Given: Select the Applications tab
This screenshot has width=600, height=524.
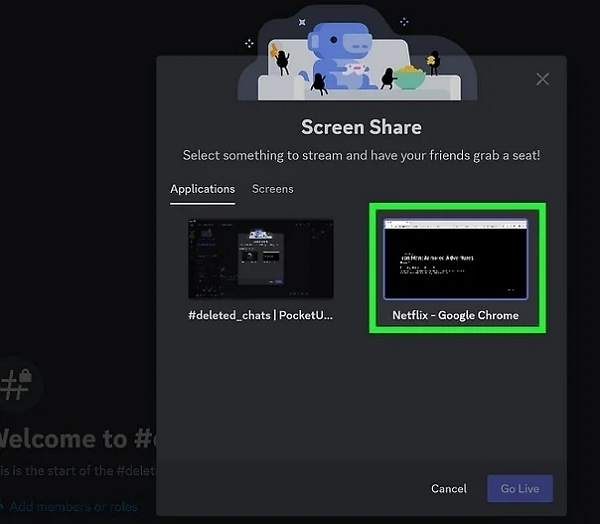Looking at the screenshot, I should click(202, 189).
